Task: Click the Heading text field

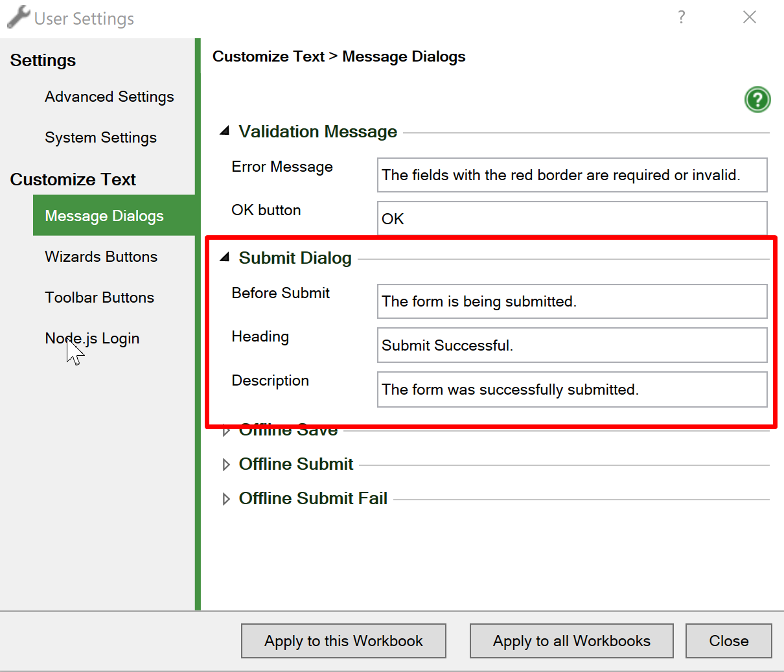Action: pos(571,345)
